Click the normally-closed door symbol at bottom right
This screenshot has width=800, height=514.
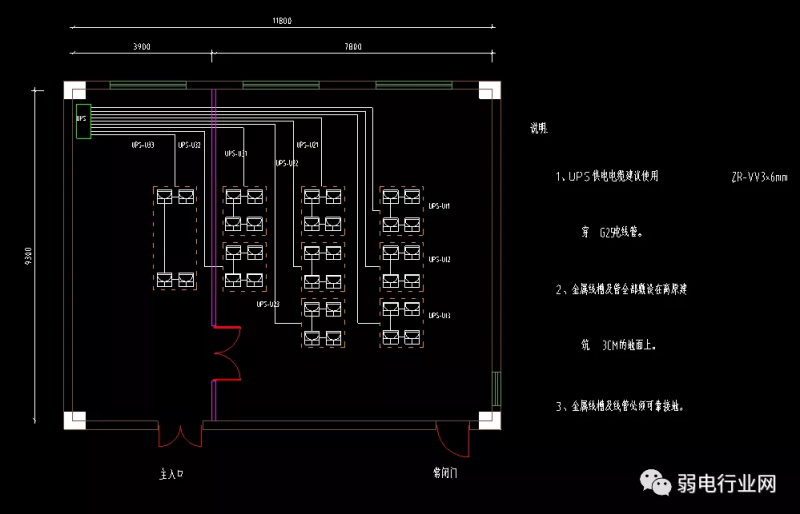pos(452,436)
